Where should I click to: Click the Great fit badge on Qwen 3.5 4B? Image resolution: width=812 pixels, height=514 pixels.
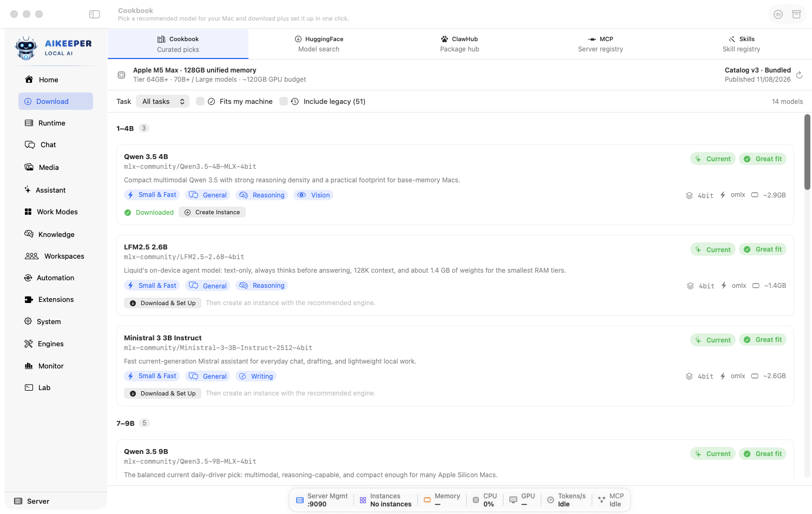[763, 159]
